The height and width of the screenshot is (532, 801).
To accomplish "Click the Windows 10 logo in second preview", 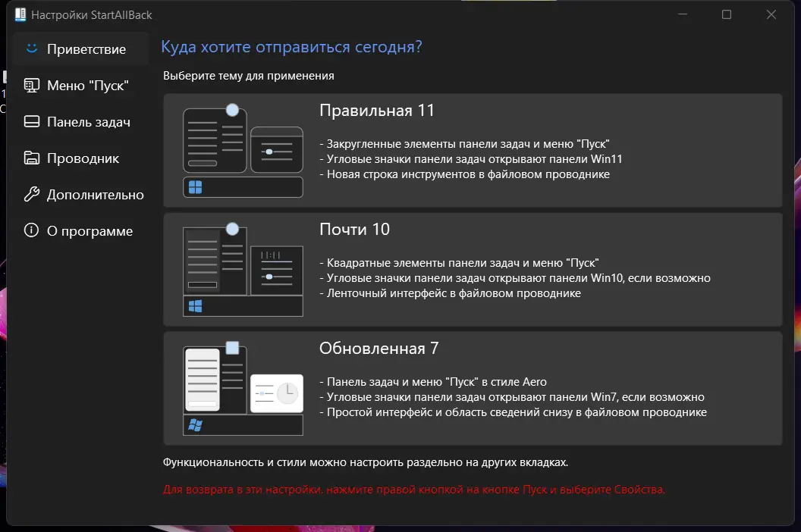I will click(x=195, y=306).
